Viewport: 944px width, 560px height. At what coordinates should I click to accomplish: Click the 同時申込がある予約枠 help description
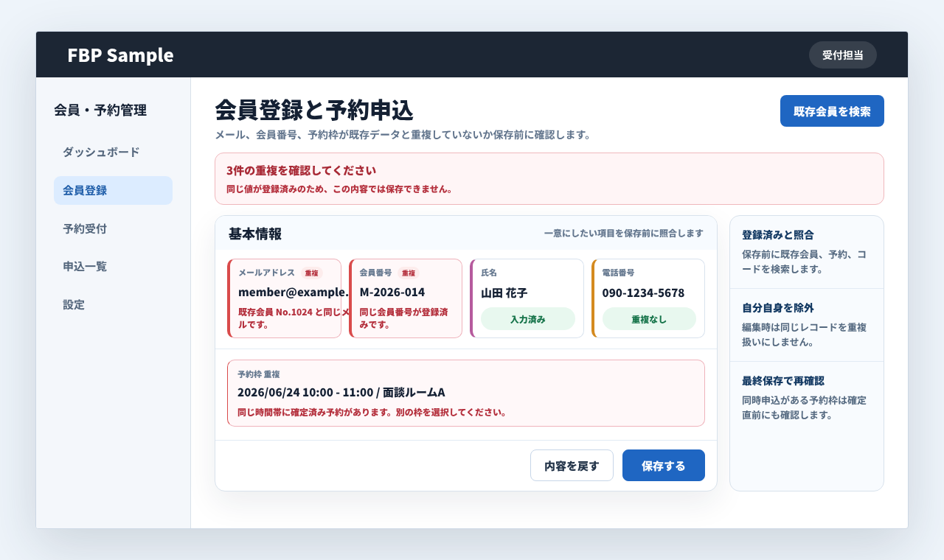(x=804, y=407)
